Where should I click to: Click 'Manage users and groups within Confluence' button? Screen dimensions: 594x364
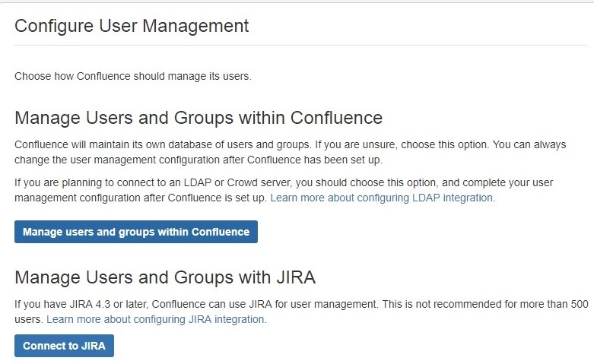pyautogui.click(x=136, y=232)
